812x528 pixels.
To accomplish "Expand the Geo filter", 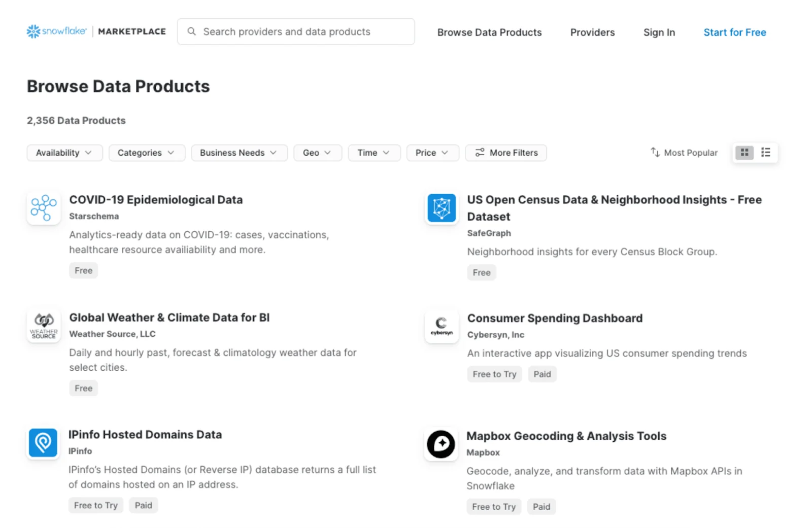I will tap(318, 153).
